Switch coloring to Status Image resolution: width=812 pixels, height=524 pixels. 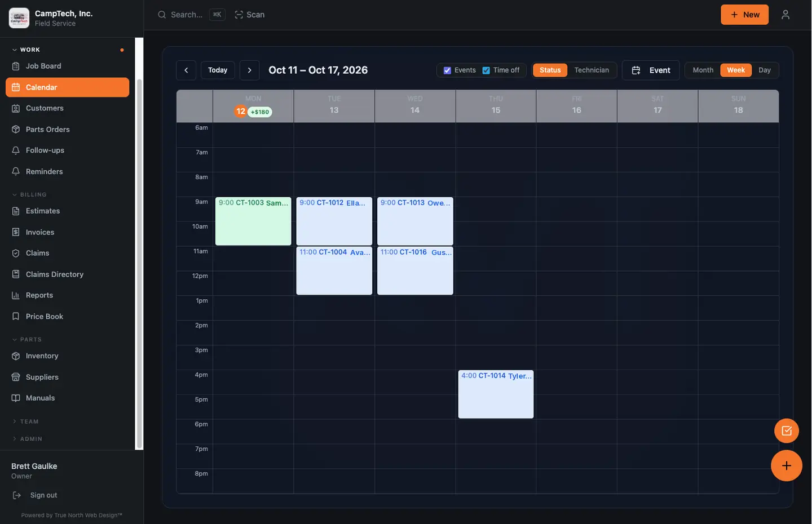click(550, 70)
